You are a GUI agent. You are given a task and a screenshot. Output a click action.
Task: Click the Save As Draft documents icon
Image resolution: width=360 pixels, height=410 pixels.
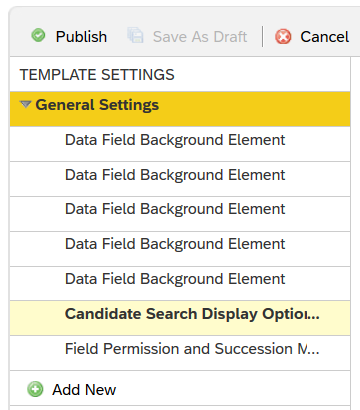click(x=135, y=36)
